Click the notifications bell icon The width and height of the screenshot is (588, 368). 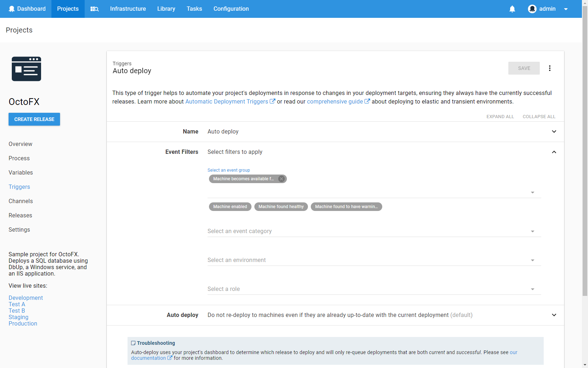[x=512, y=9]
